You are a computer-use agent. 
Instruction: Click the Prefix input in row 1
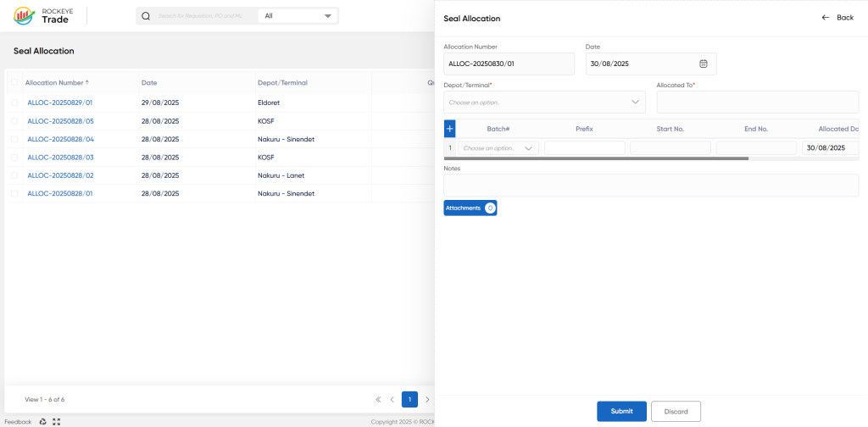point(585,148)
